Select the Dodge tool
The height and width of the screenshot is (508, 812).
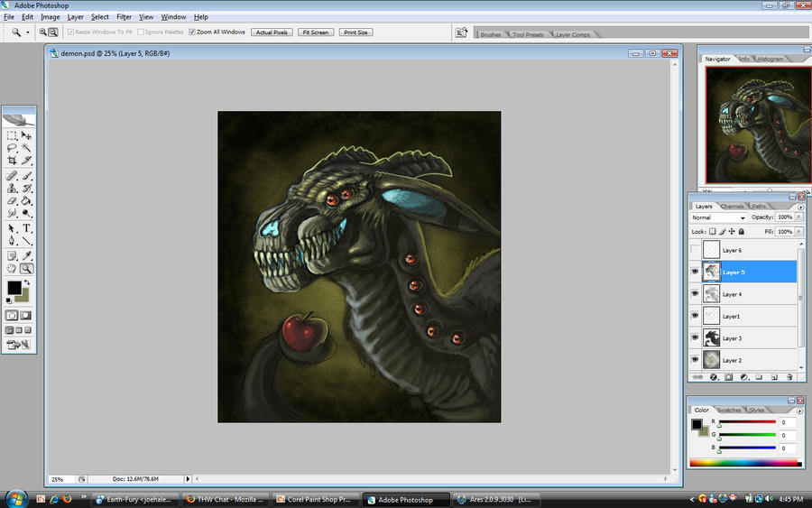pyautogui.click(x=26, y=213)
